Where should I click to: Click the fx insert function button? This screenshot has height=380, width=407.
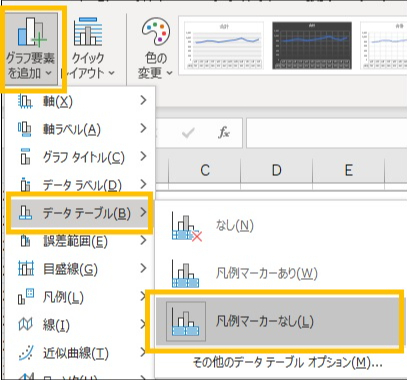[x=224, y=133]
